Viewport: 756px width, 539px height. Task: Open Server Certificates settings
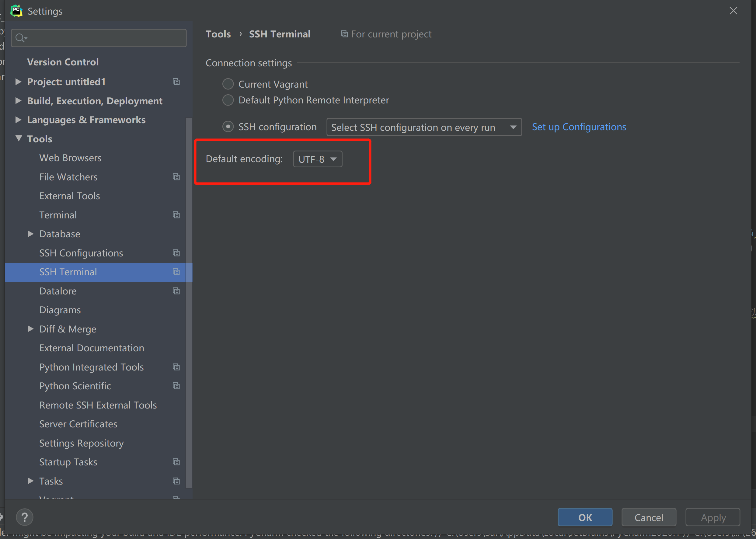78,424
